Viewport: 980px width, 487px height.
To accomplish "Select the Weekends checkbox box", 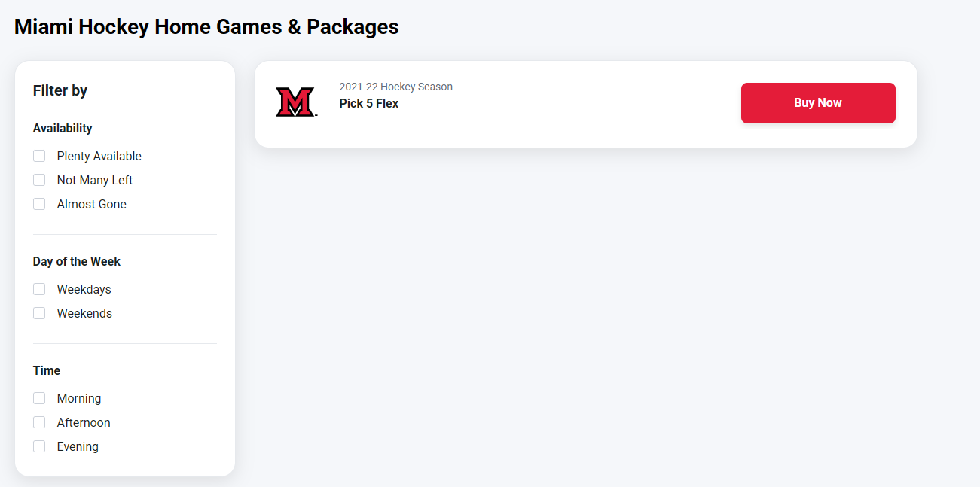I will point(39,313).
